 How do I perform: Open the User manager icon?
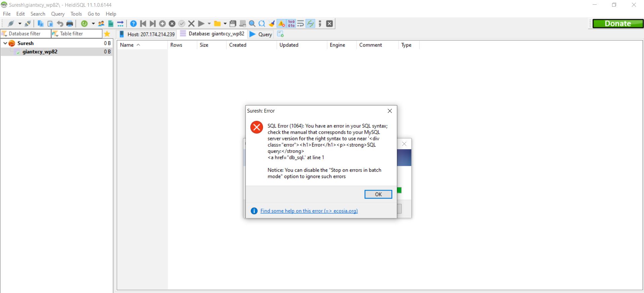(101, 24)
